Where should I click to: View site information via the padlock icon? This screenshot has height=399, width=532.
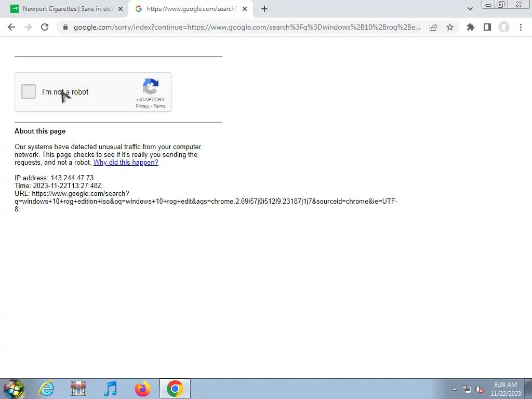point(65,27)
